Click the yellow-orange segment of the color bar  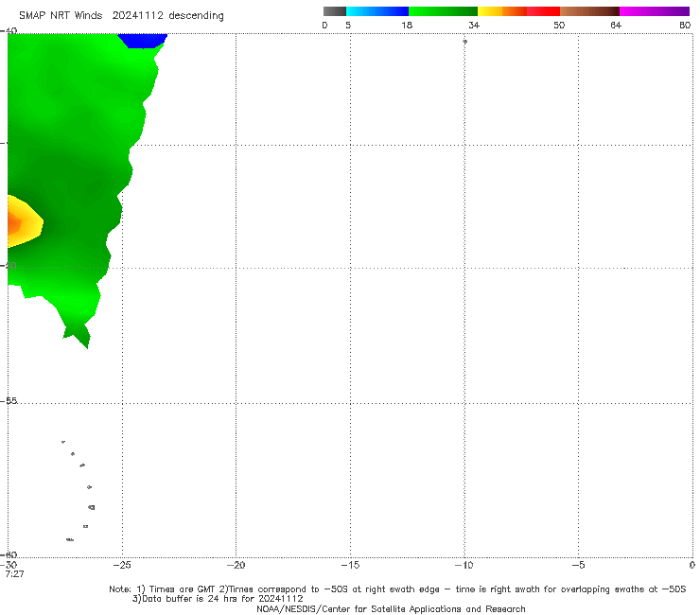(x=502, y=11)
